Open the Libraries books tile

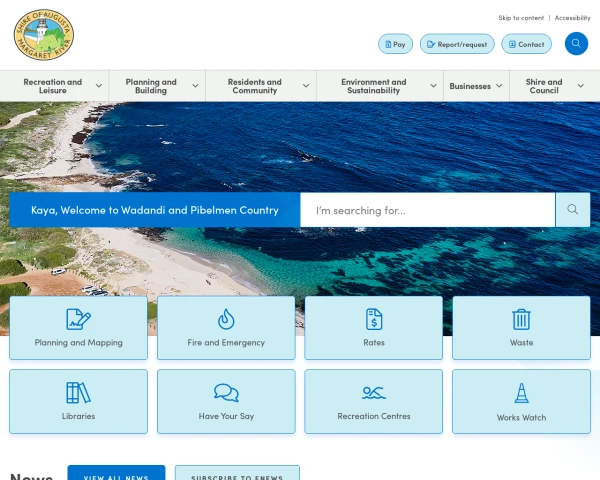coord(78,401)
